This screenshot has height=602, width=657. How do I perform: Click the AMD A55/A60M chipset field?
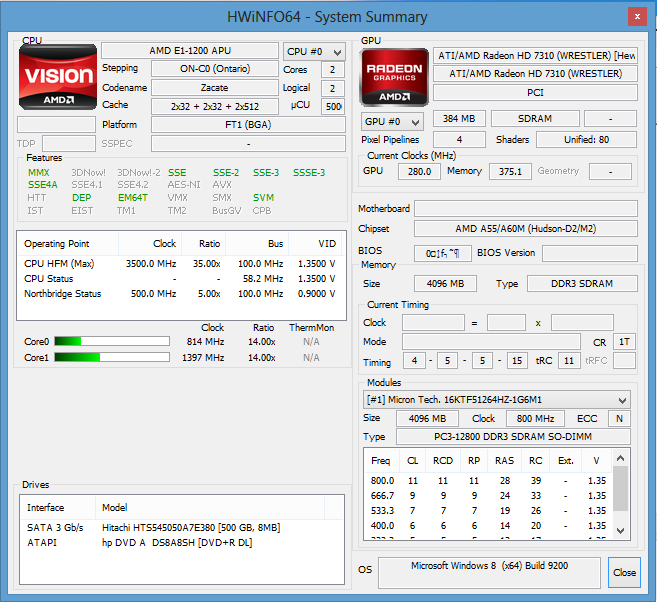525,229
